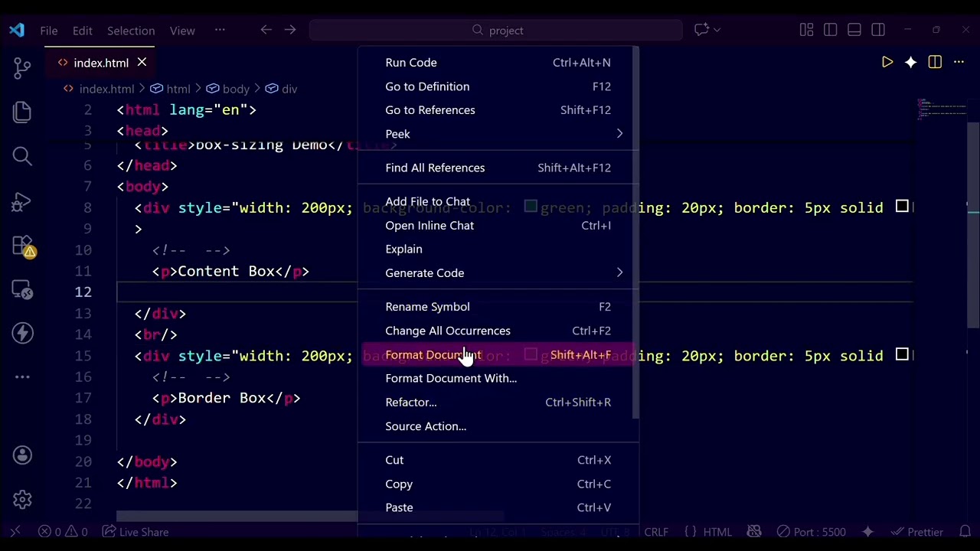This screenshot has height=551, width=980.
Task: Open the hidden menus ellipsis in menu bar
Action: 220,30
